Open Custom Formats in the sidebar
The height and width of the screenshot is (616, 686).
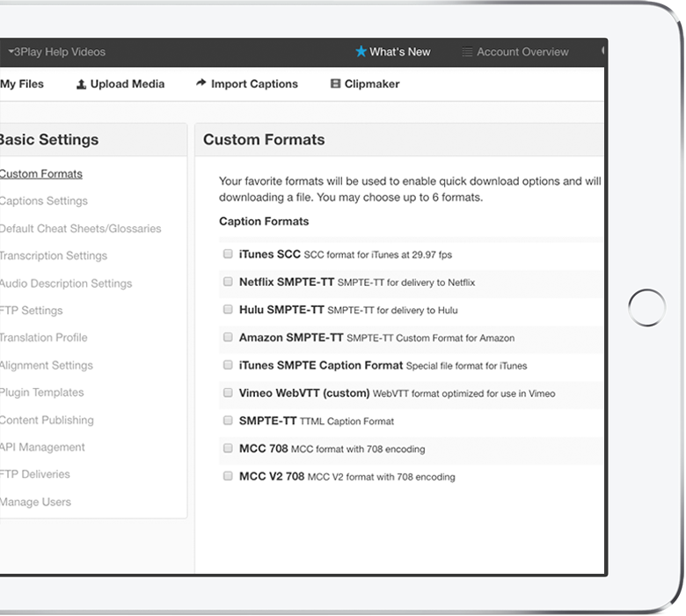[x=41, y=174]
